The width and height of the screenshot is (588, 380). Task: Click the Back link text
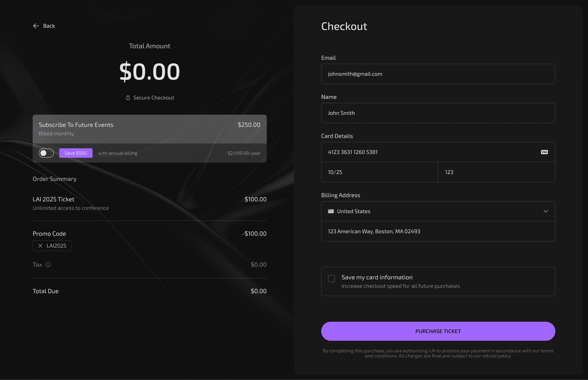[49, 26]
